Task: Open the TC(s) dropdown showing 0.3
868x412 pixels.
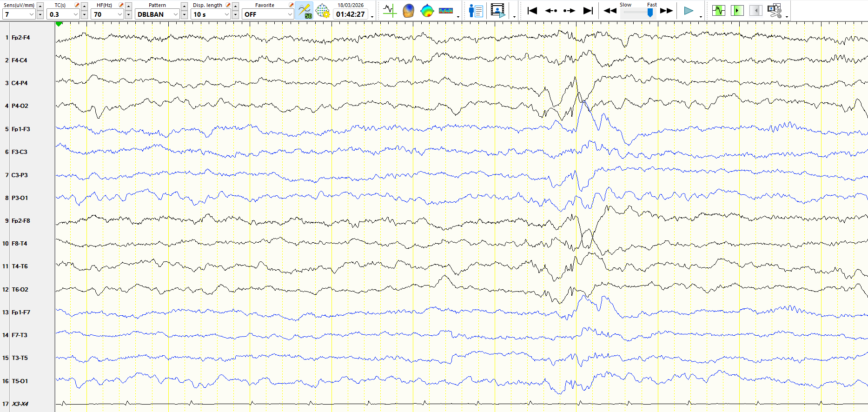Action: point(63,14)
